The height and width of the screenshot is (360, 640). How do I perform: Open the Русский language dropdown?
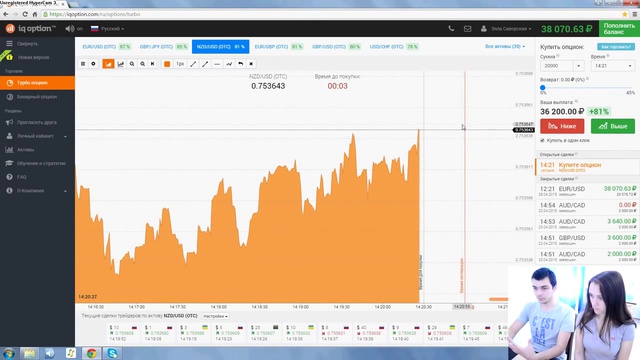pyautogui.click(x=107, y=29)
